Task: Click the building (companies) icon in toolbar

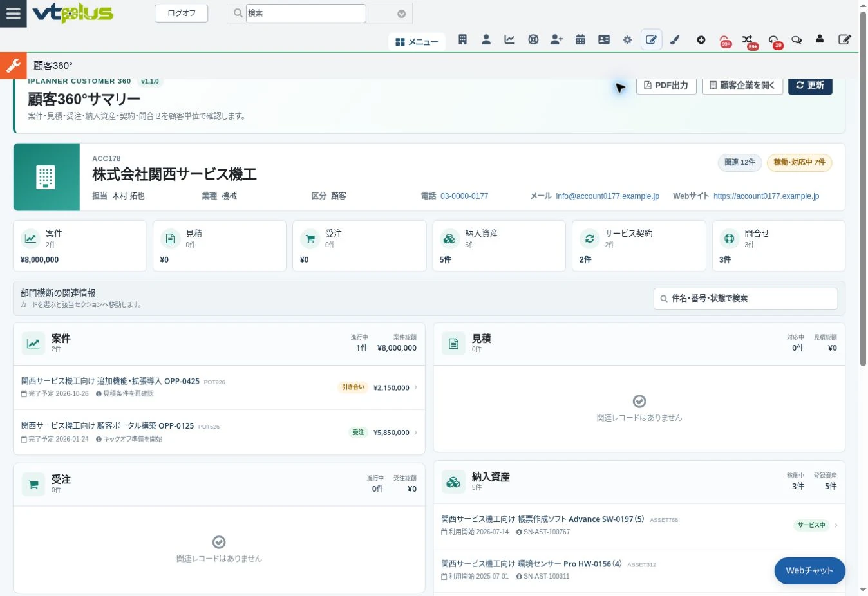Action: (x=462, y=40)
